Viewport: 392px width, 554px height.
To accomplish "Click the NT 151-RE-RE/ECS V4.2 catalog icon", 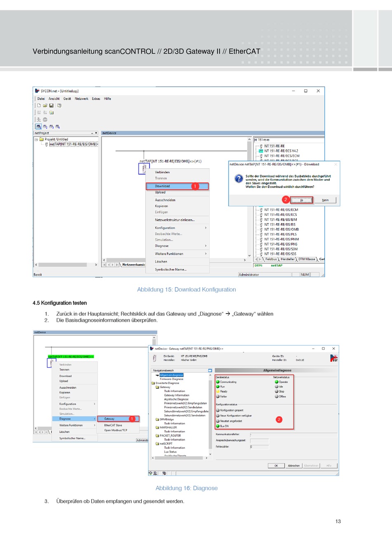I will [261, 151].
